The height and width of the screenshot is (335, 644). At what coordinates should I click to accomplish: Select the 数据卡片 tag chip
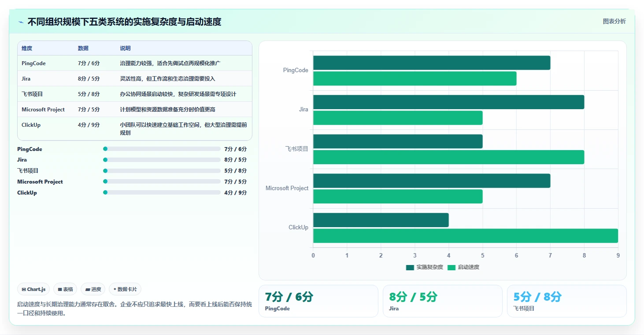[x=125, y=289]
